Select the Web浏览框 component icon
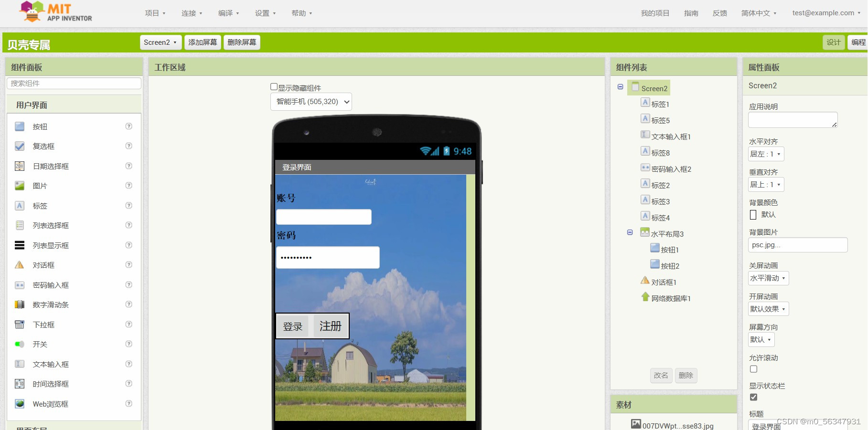 pos(19,403)
